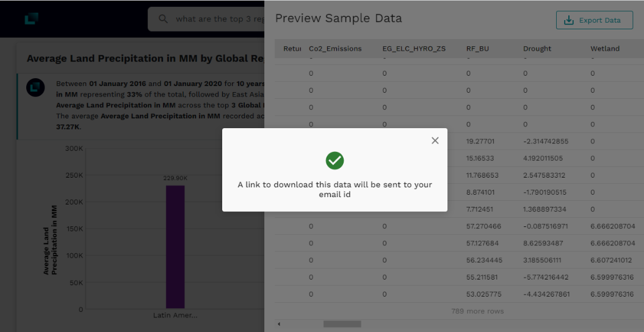Click the partially visible Return column header

(x=292, y=49)
